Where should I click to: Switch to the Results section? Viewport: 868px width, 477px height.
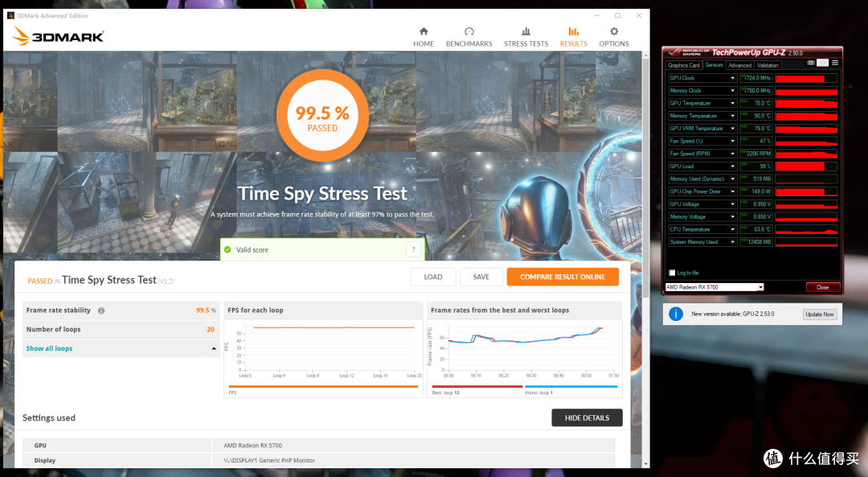(x=573, y=37)
